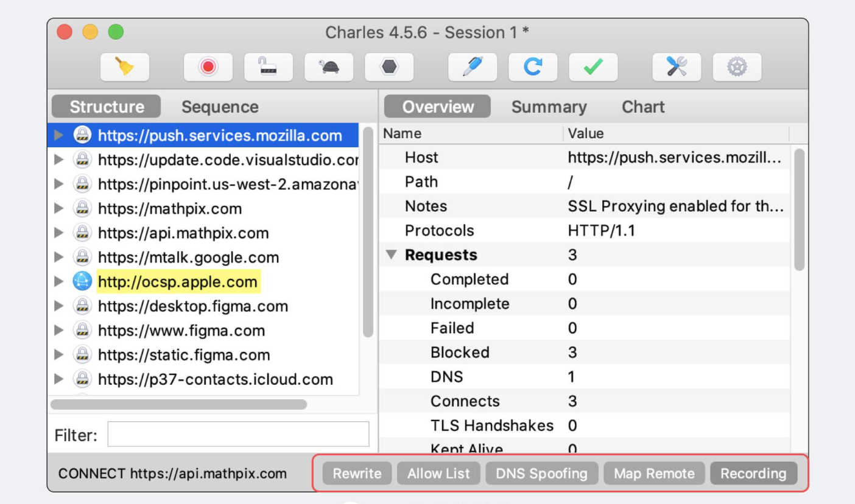The image size is (855, 504).
Task: Expand the update.code.visualstudio.com node
Action: point(58,159)
